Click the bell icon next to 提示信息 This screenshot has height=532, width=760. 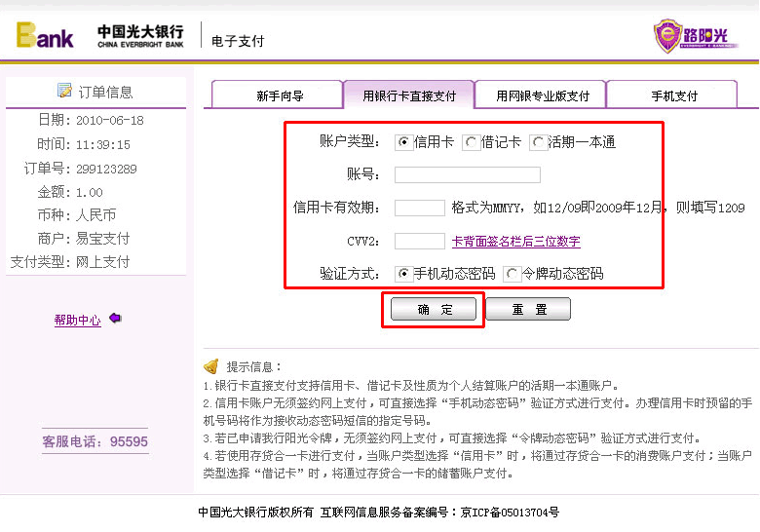click(x=211, y=366)
